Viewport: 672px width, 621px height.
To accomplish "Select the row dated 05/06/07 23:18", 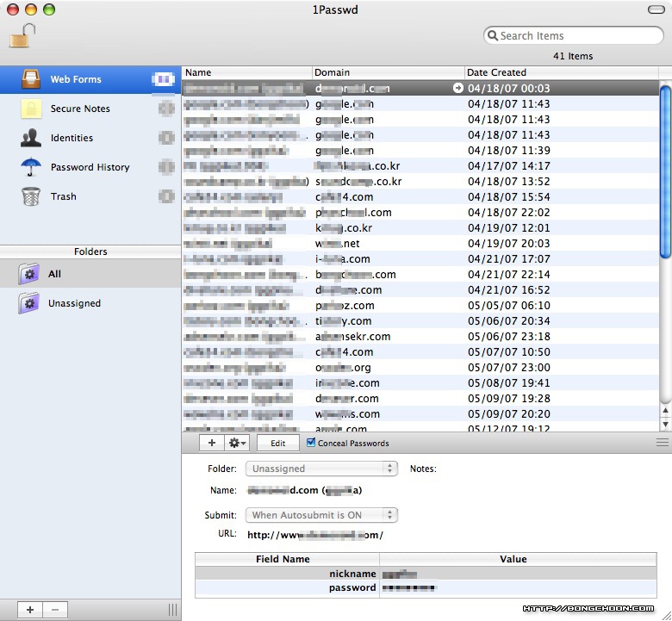I will [420, 337].
